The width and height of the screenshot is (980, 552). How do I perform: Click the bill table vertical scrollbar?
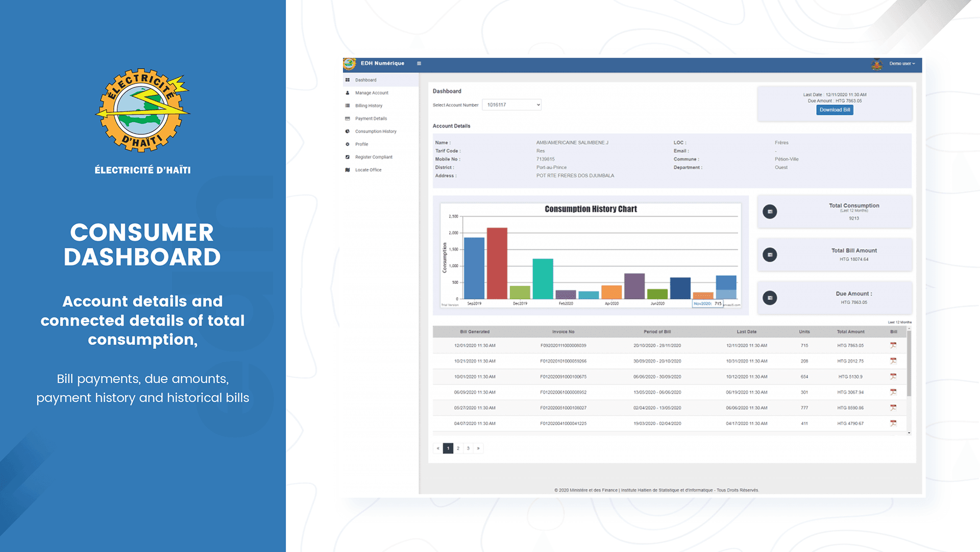[909, 363]
